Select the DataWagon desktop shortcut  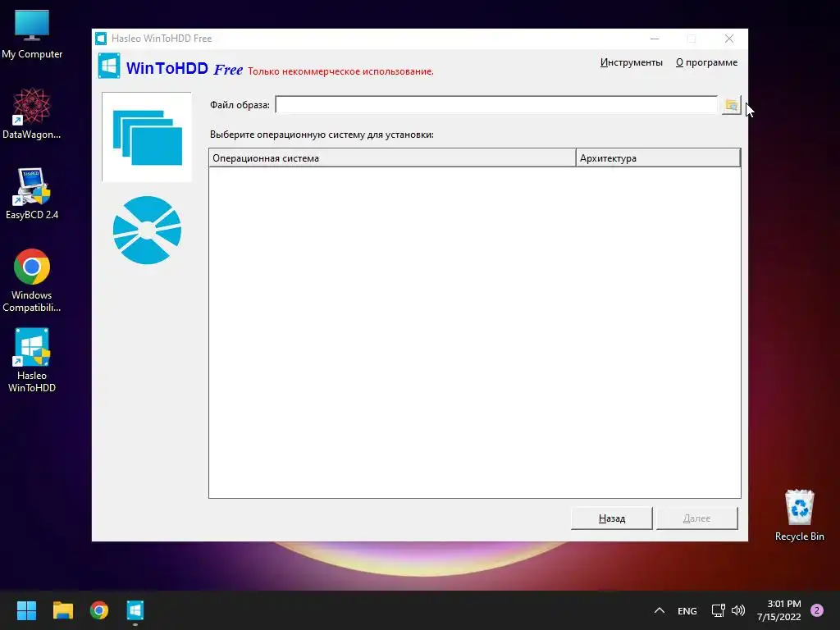tap(32, 113)
